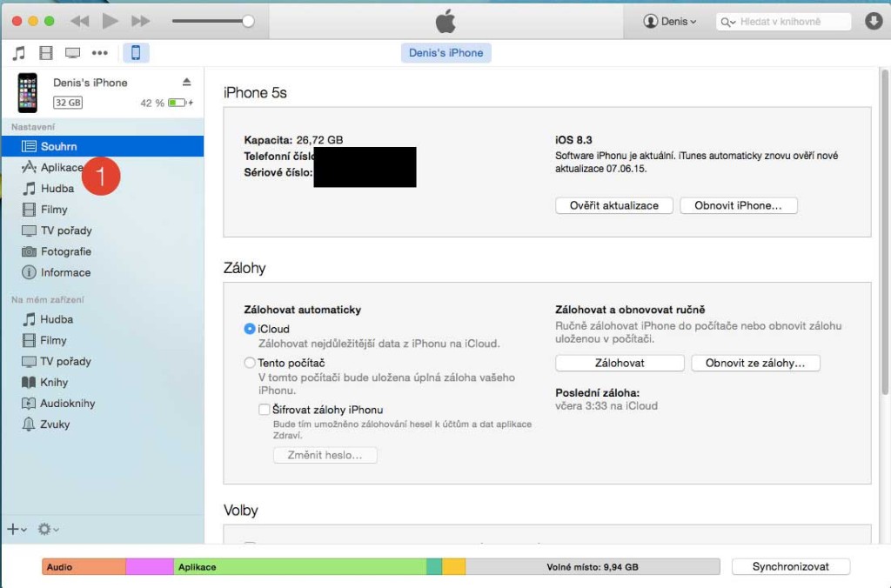Open Fotografie settings section
Viewport: 891px width, 588px height.
(x=103, y=251)
